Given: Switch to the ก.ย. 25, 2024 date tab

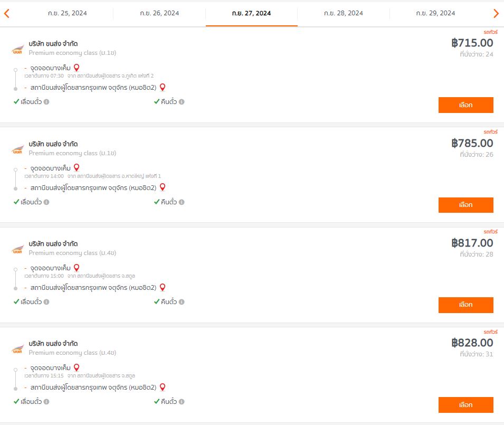Looking at the screenshot, I should (67, 13).
